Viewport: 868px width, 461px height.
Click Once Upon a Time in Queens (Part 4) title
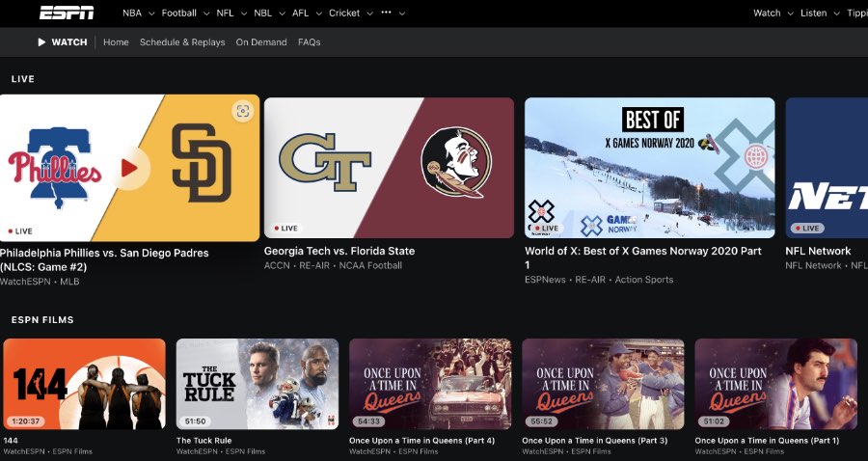pyautogui.click(x=421, y=441)
